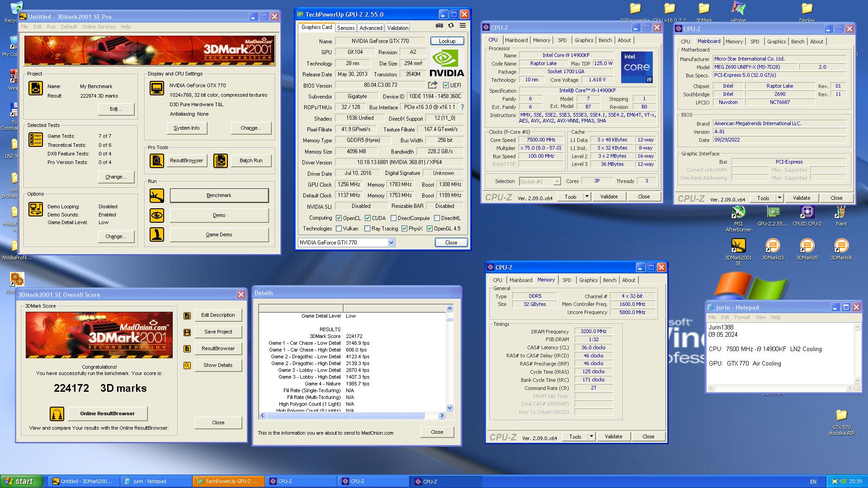868x488 pixels.
Task: Click the Save Project floppy icon
Action: point(187,332)
